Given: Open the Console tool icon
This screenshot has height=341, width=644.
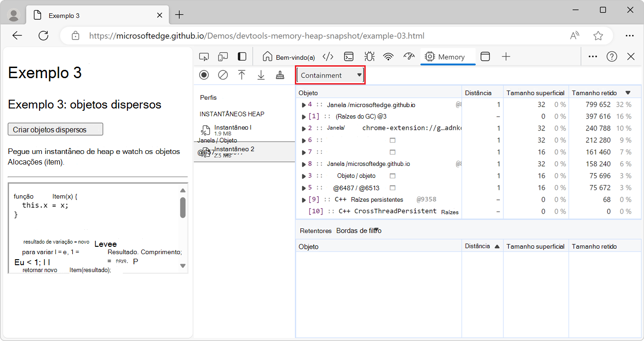Looking at the screenshot, I should click(349, 57).
